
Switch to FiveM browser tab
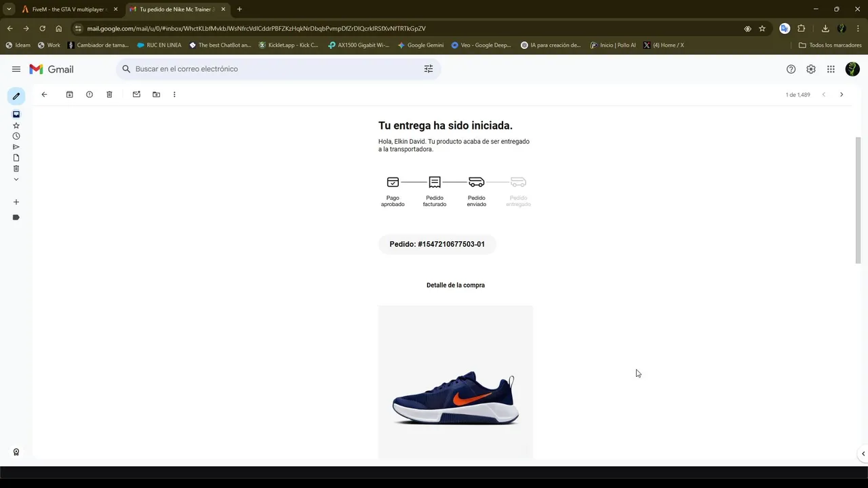coord(68,9)
